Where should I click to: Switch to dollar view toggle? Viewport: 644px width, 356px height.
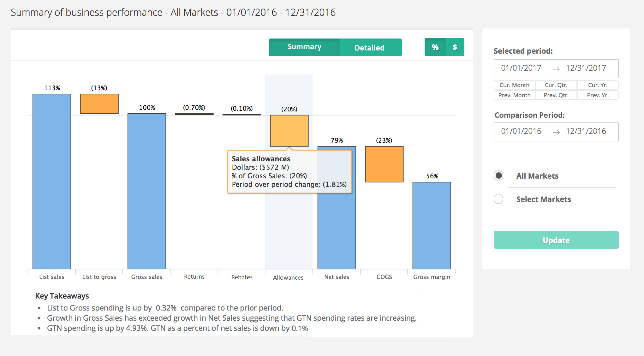pyautogui.click(x=455, y=47)
